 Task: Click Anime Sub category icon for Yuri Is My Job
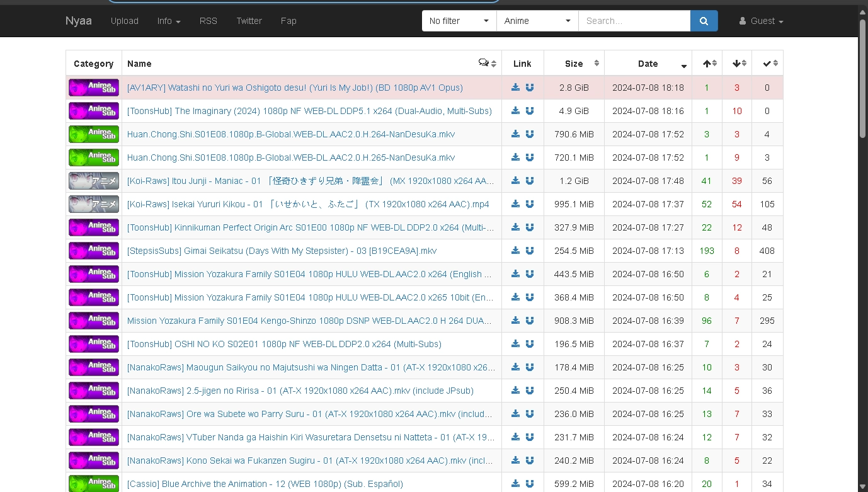[94, 88]
